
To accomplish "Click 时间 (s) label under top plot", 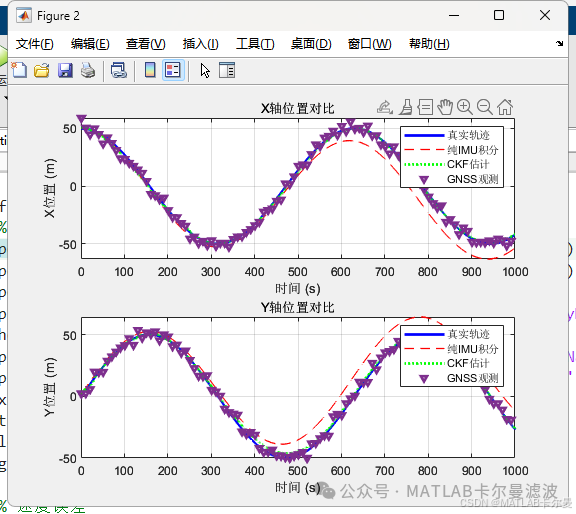I will click(x=298, y=288).
